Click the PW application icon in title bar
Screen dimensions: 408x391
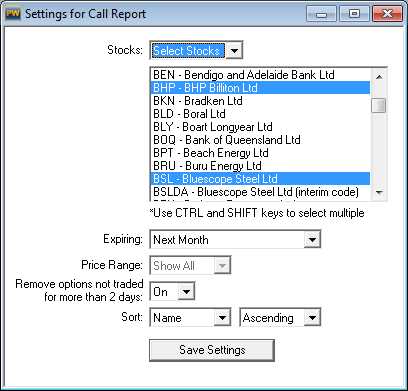(x=13, y=14)
